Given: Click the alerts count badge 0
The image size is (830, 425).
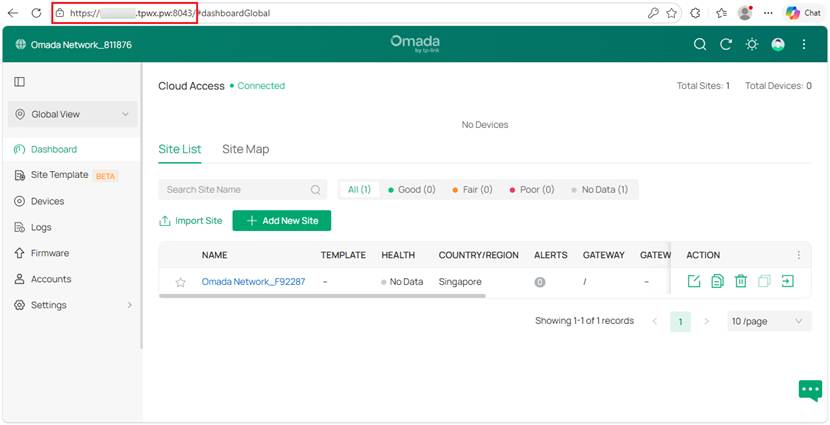Looking at the screenshot, I should [x=539, y=282].
